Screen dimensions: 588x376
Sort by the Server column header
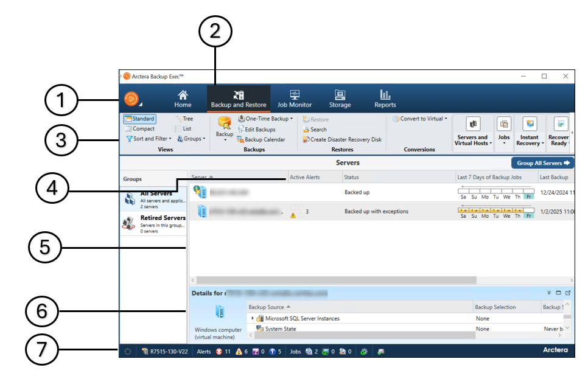tap(239, 177)
